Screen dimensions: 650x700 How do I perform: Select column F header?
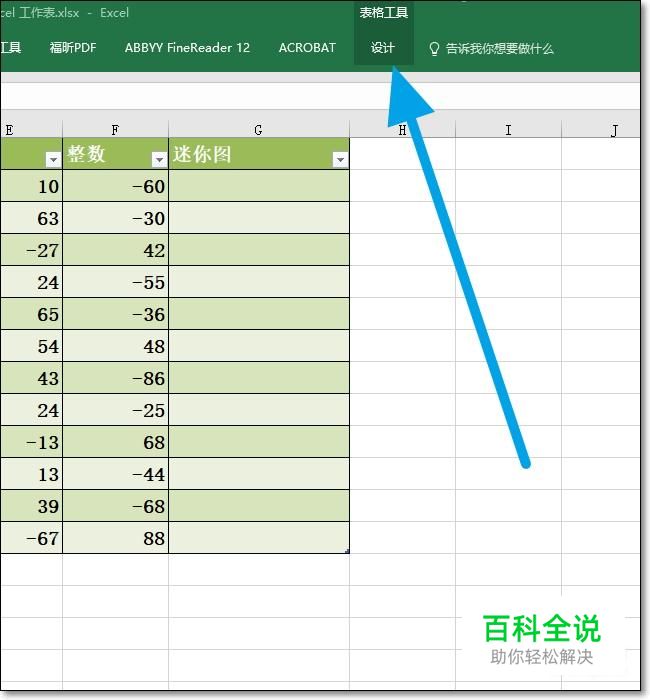[115, 130]
